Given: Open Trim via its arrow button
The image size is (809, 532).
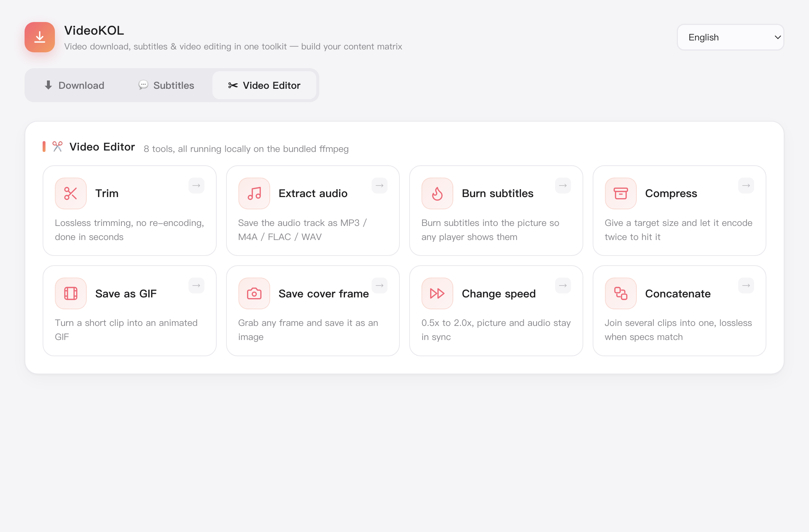Looking at the screenshot, I should (196, 186).
